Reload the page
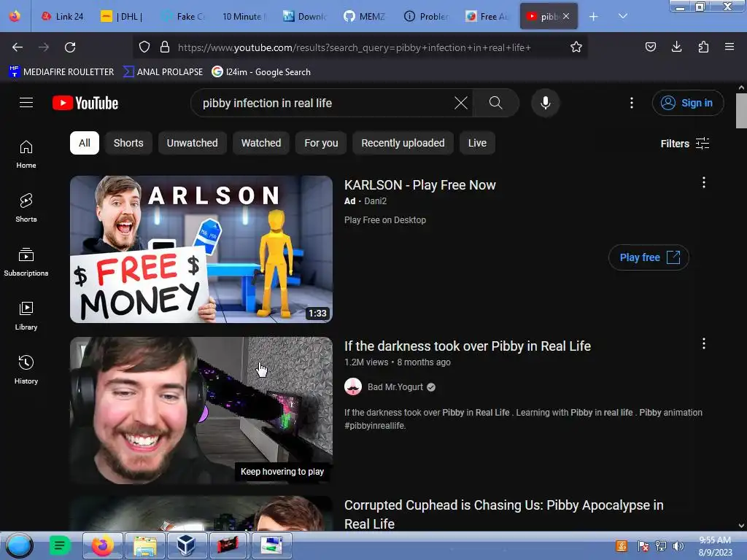 pos(70,47)
